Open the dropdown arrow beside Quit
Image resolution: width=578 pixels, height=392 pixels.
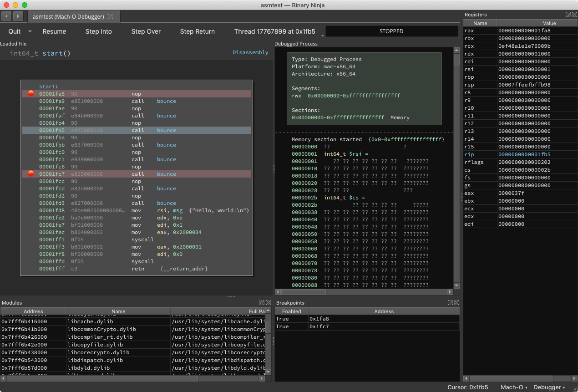coord(30,31)
